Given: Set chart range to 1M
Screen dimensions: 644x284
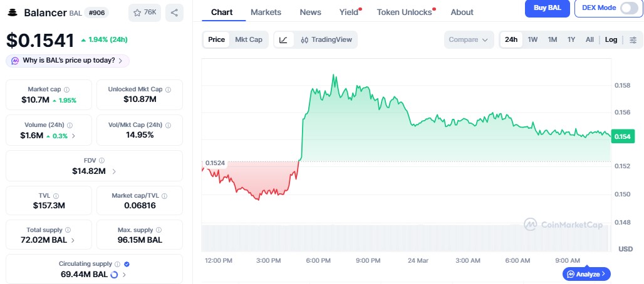Looking at the screenshot, I should coord(553,40).
